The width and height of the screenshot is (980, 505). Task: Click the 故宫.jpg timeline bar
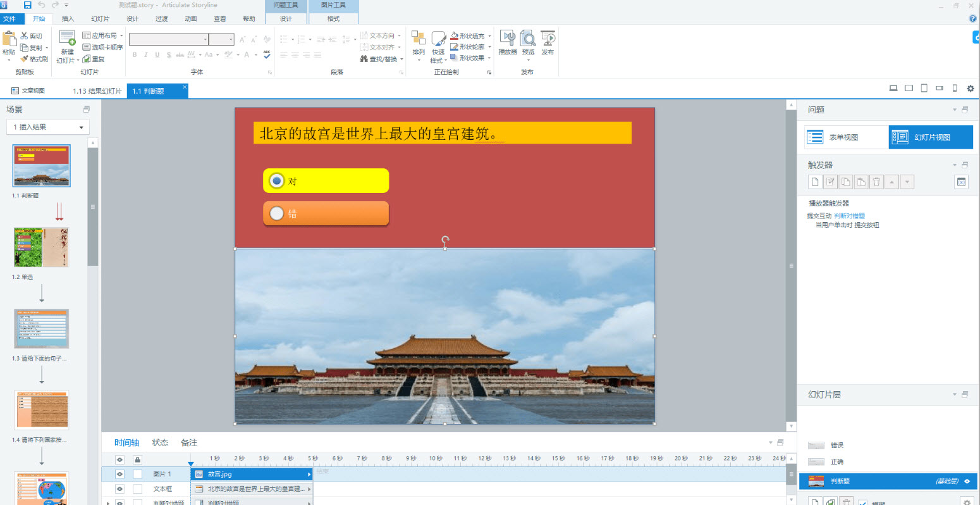point(252,474)
